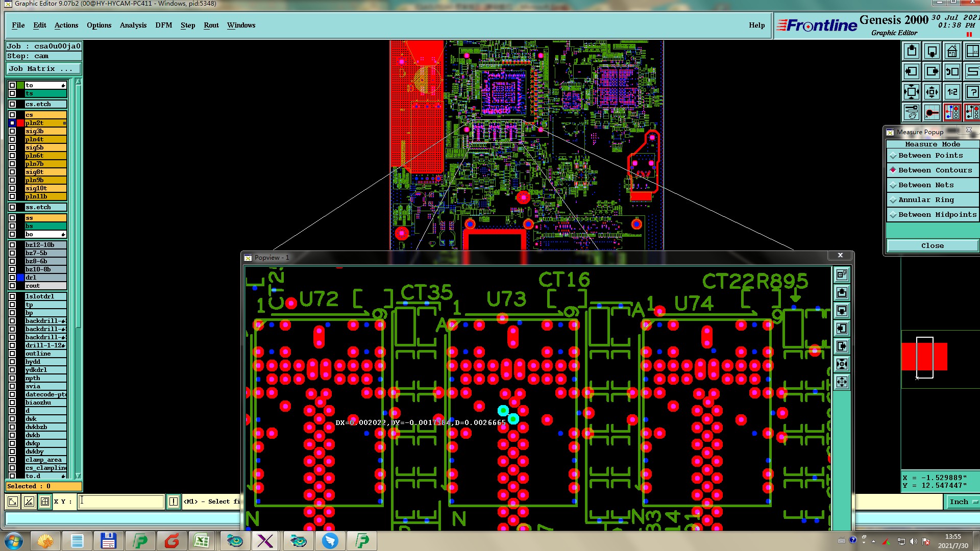The image size is (980, 551).
Task: Open the DFM menu
Action: pos(163,25)
